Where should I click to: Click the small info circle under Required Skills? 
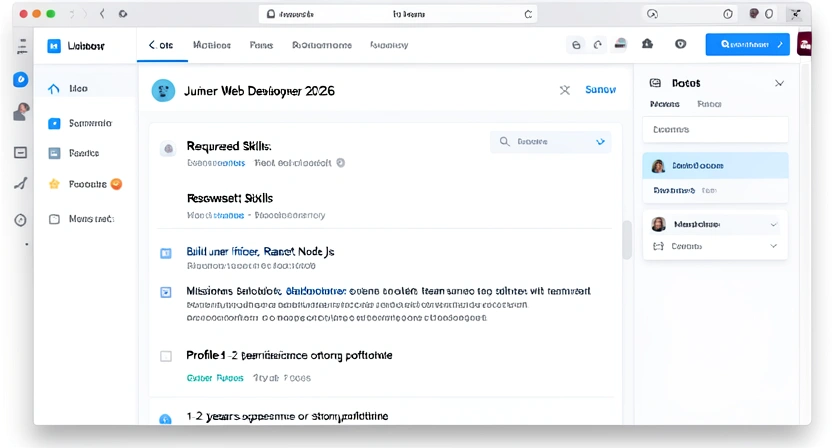tap(341, 163)
